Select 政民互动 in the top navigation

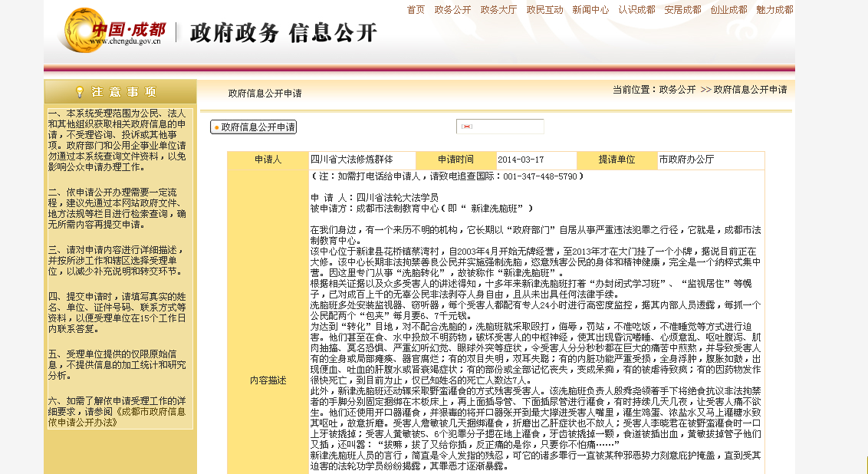pos(544,10)
